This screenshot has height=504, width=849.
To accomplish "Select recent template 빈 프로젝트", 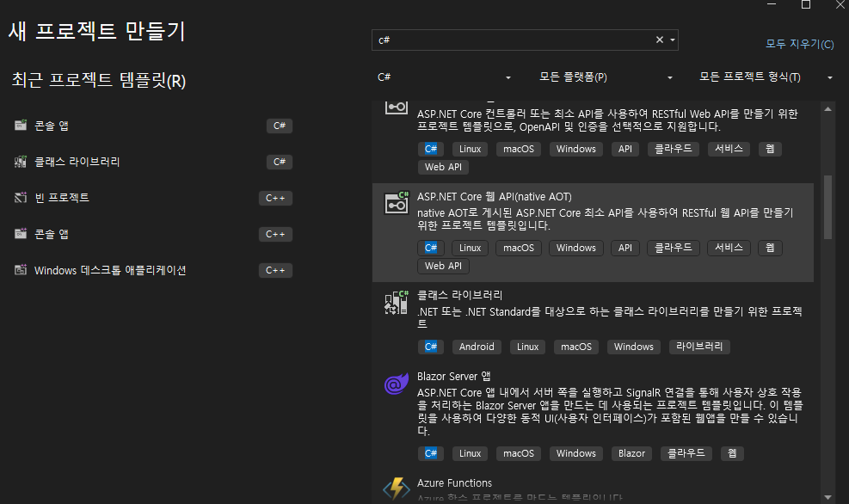I will [153, 198].
